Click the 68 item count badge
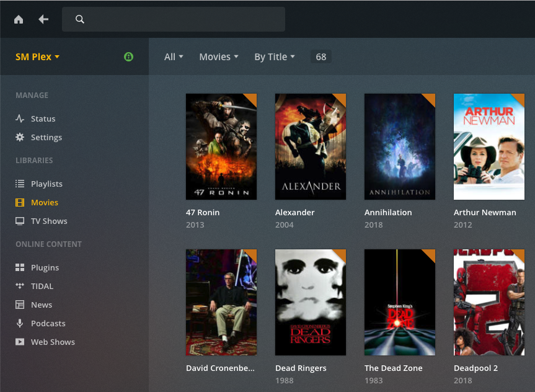Viewport: 535px width, 392px height. pos(321,56)
